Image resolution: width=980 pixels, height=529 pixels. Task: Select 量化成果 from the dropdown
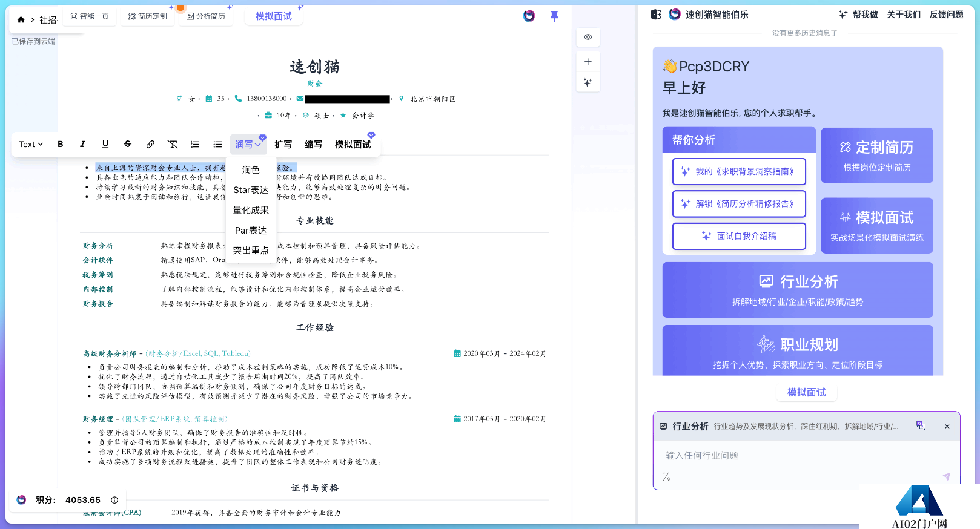click(251, 210)
